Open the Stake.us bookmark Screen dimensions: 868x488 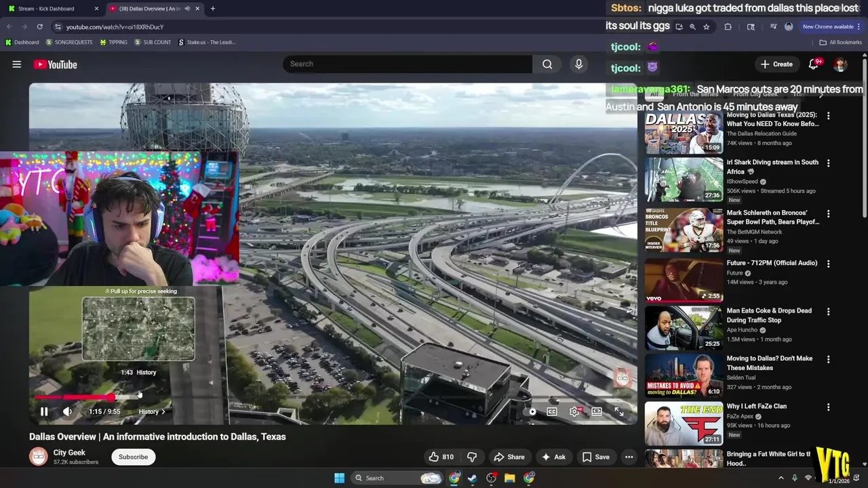(207, 42)
